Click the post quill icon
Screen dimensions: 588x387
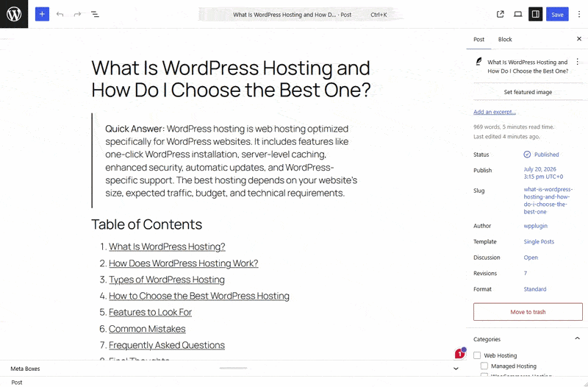click(x=479, y=62)
